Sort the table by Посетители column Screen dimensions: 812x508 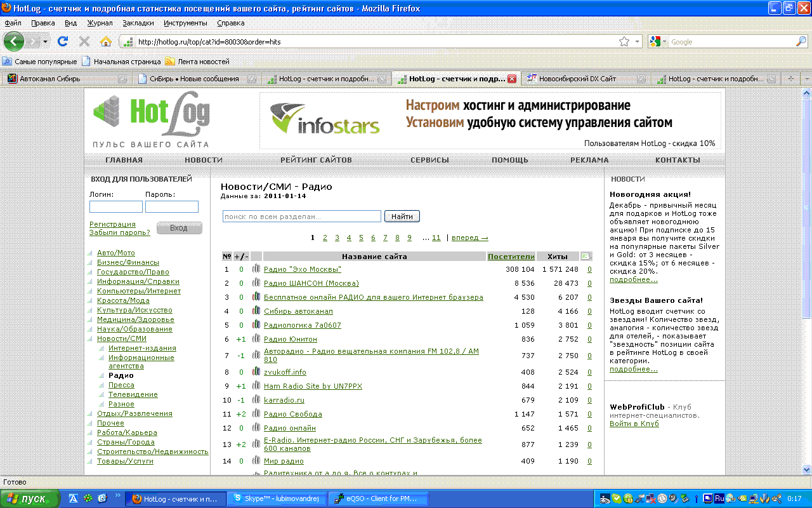(511, 257)
